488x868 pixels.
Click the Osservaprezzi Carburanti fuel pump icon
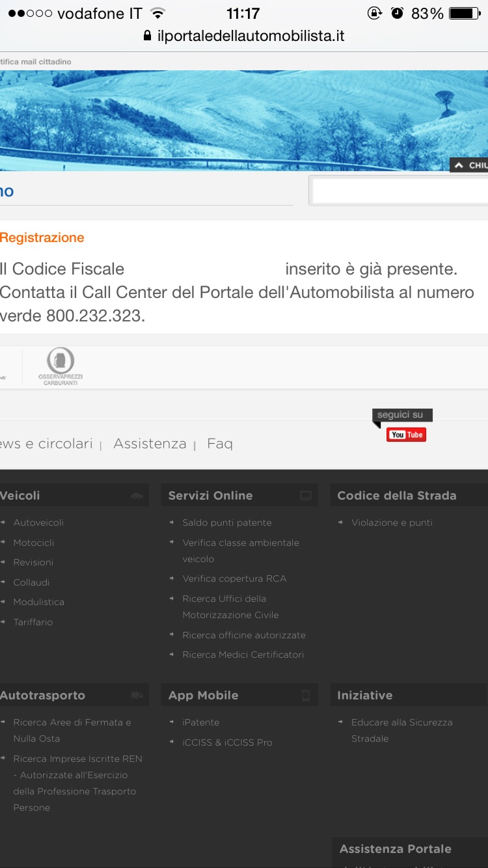coord(60,361)
